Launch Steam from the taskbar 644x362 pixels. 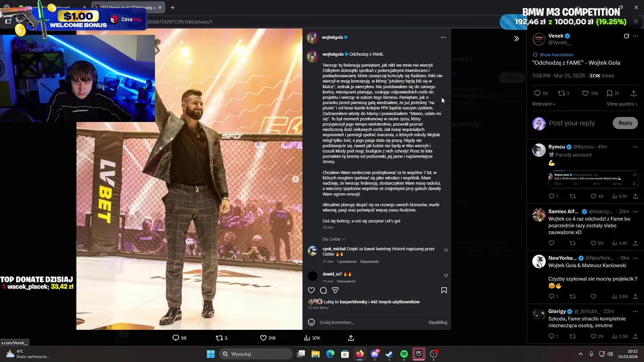[389, 354]
